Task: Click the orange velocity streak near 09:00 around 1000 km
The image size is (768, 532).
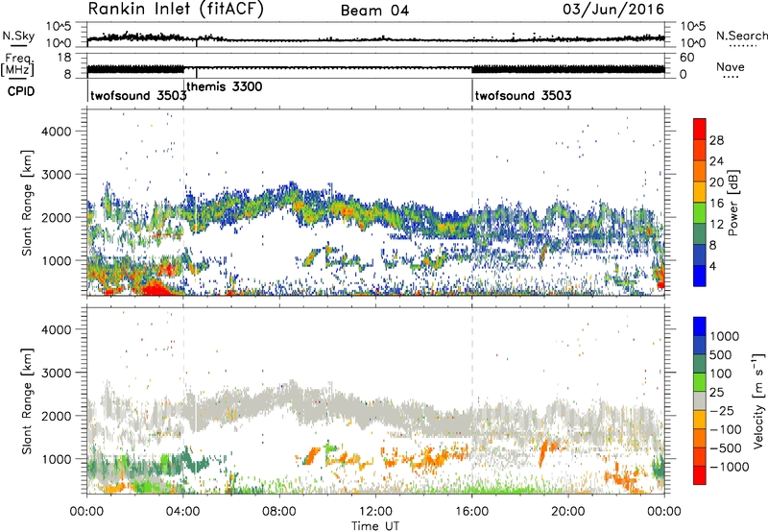Action: tap(310, 455)
